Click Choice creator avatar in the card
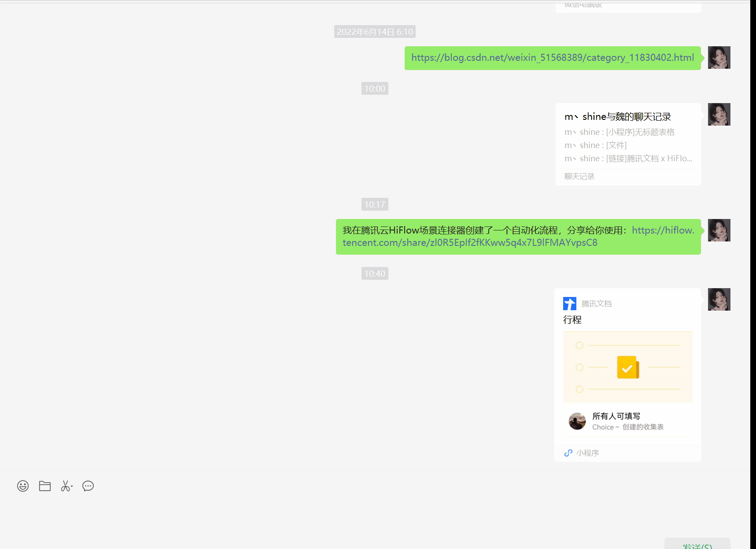 point(577,421)
